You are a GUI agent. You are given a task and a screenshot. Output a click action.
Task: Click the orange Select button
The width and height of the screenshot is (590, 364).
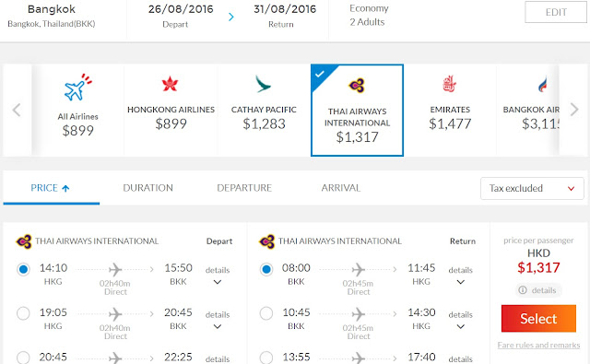click(x=538, y=319)
